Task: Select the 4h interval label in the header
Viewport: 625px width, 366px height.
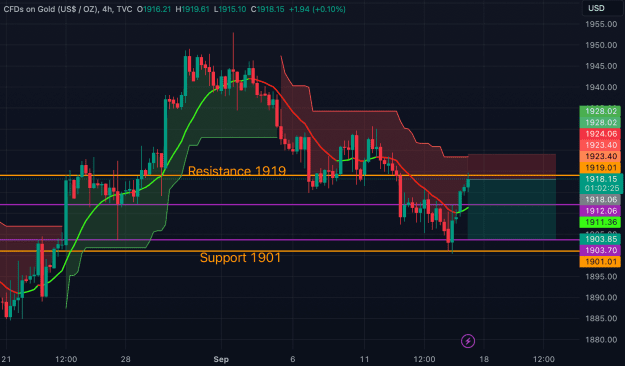Action: click(x=107, y=9)
